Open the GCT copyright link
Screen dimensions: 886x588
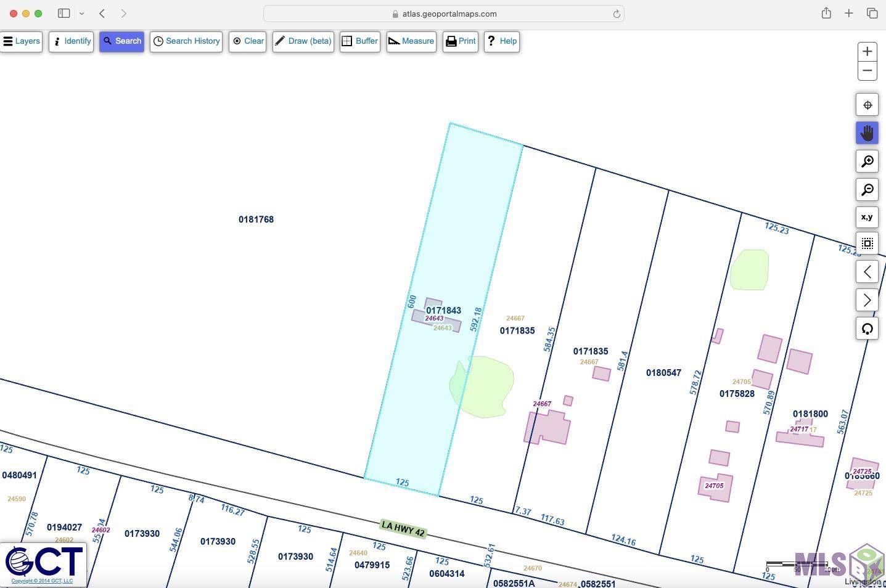click(x=42, y=581)
